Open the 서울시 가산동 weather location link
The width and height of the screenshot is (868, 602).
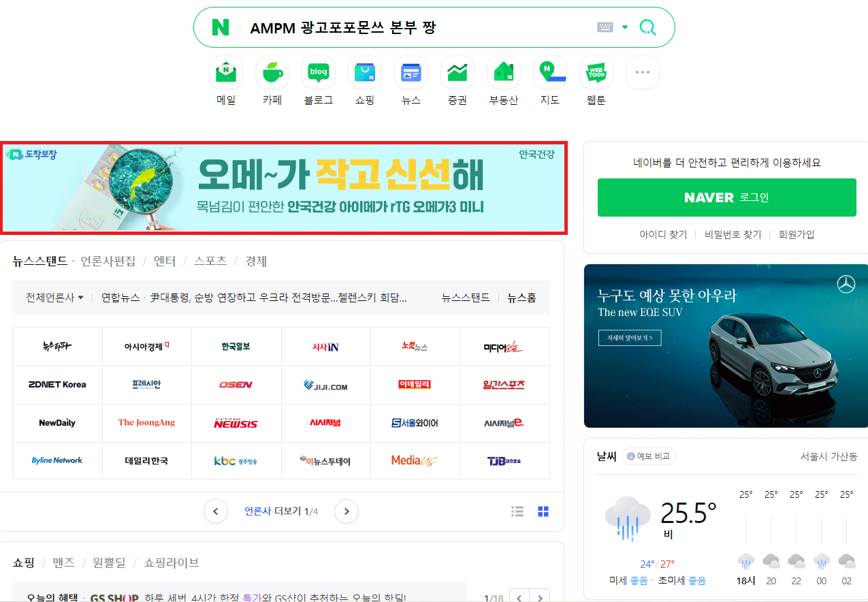pyautogui.click(x=829, y=456)
